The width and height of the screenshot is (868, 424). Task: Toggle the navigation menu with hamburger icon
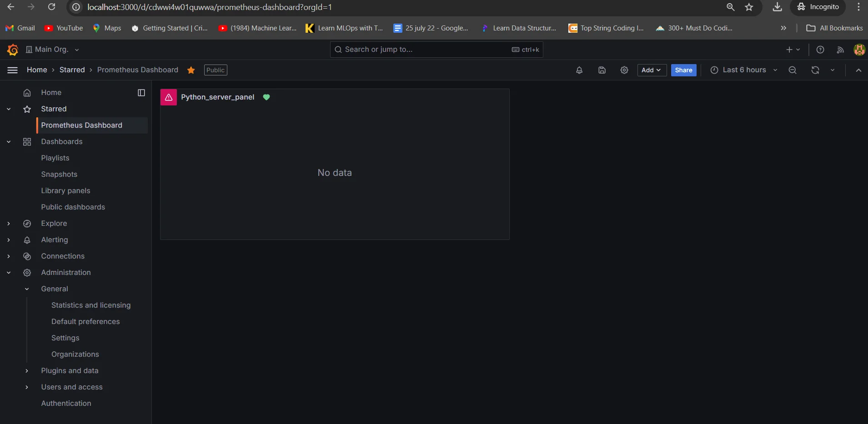click(12, 70)
